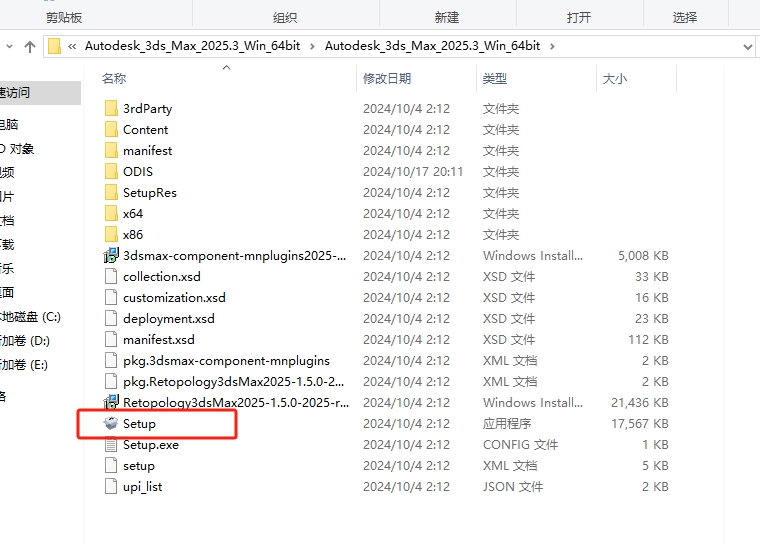Image resolution: width=760 pixels, height=544 pixels.
Task: Click the 新建 ribbon group label
Action: [447, 18]
